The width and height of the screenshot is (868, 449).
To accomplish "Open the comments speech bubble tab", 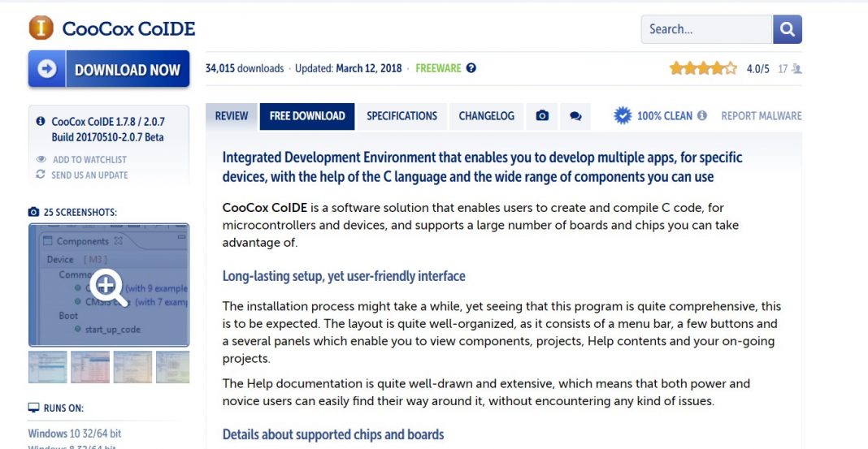I will point(575,116).
